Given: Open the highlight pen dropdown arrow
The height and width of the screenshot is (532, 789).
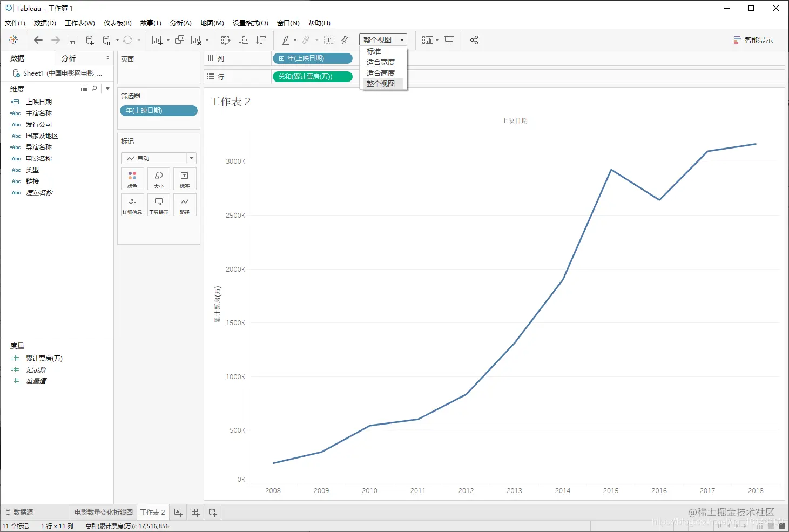Looking at the screenshot, I should (x=295, y=40).
